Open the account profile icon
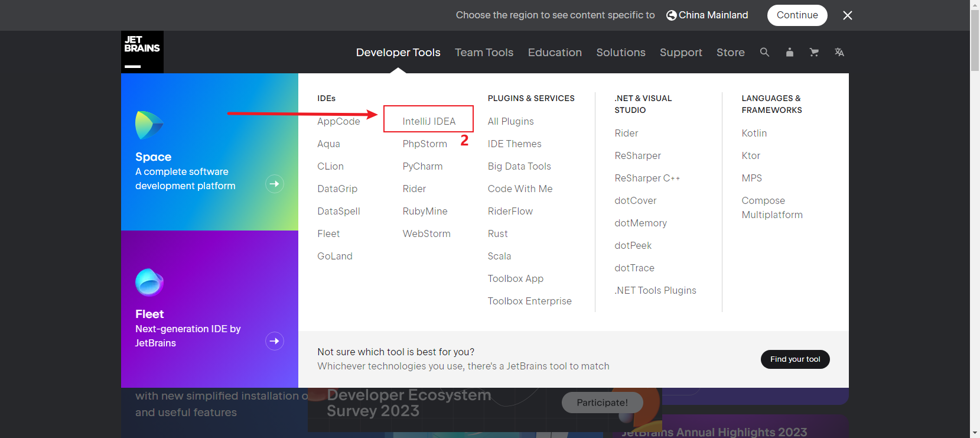980x438 pixels. point(789,52)
